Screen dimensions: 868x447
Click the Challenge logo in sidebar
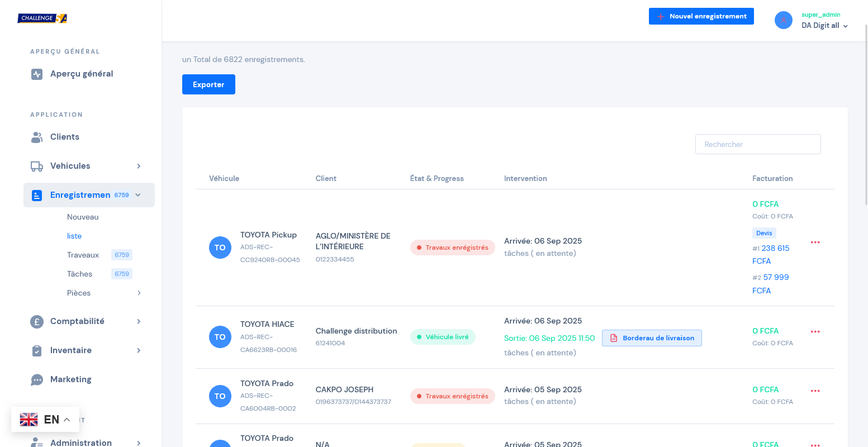point(42,18)
